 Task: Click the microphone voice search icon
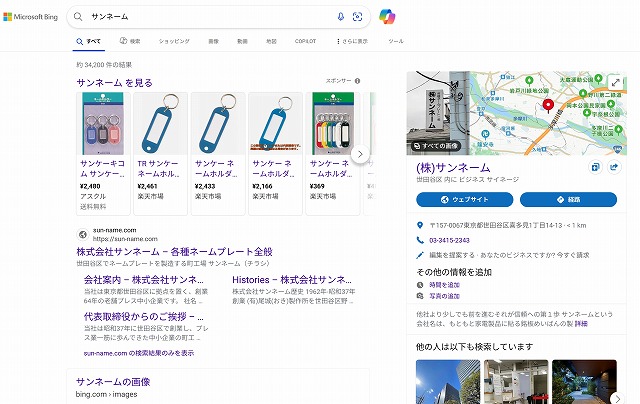coord(340,17)
